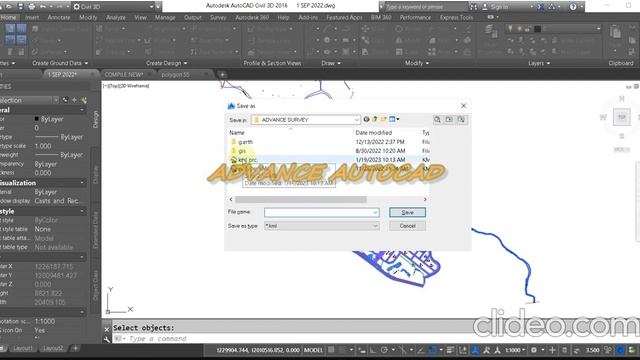Viewport: 640px width, 360px height.
Task: Click the Sign In button
Action: 496,7
